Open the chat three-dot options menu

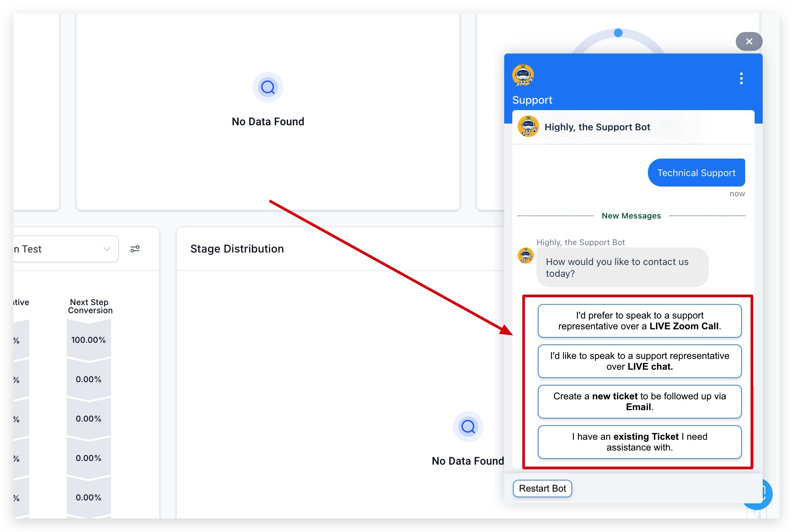tap(741, 78)
